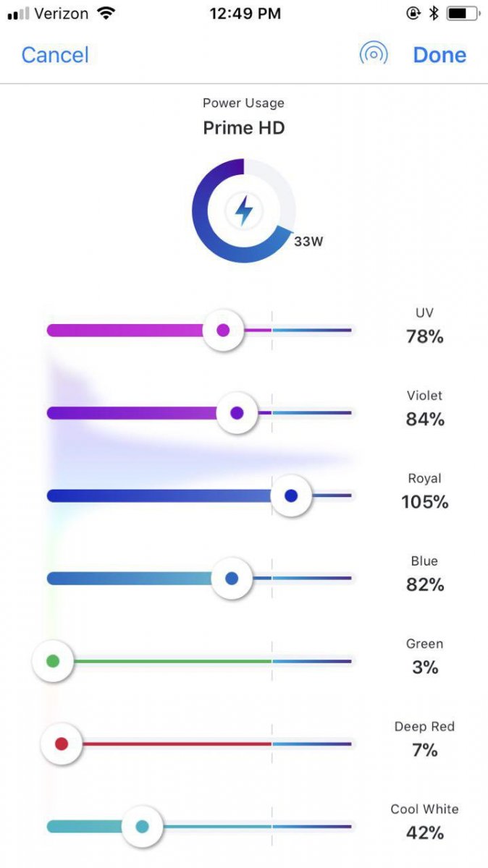Select the Cool White slider handle

pyautogui.click(x=142, y=826)
